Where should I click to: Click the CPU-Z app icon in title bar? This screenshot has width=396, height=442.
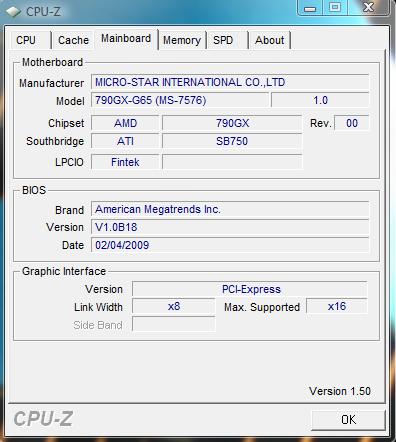tap(13, 11)
